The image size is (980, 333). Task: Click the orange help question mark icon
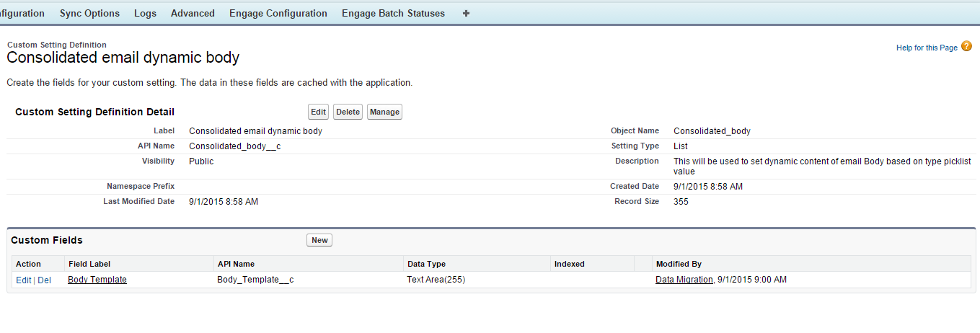click(967, 47)
